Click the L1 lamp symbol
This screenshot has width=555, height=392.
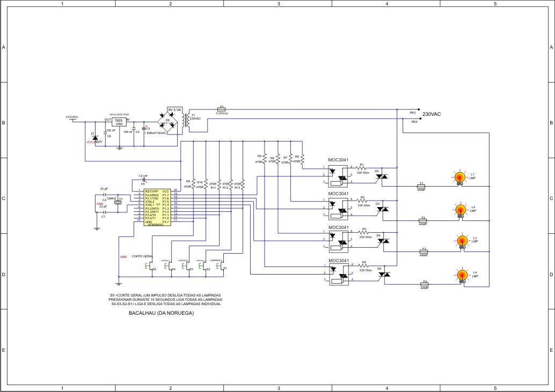tap(459, 177)
